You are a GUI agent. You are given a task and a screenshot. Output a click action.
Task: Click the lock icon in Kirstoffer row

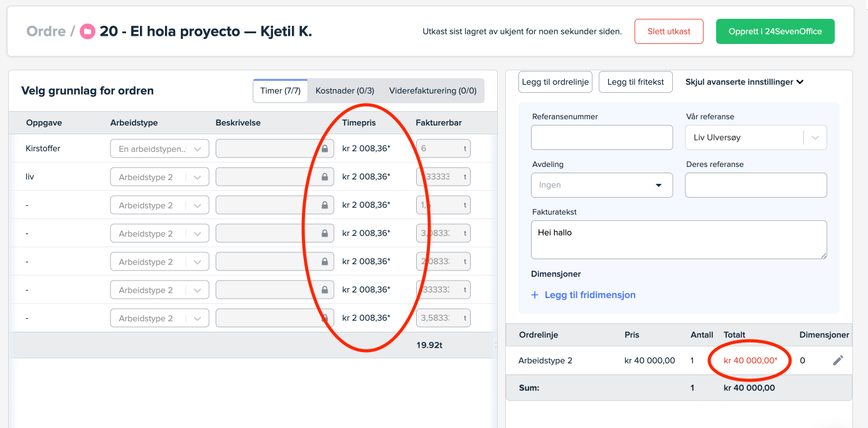point(324,149)
